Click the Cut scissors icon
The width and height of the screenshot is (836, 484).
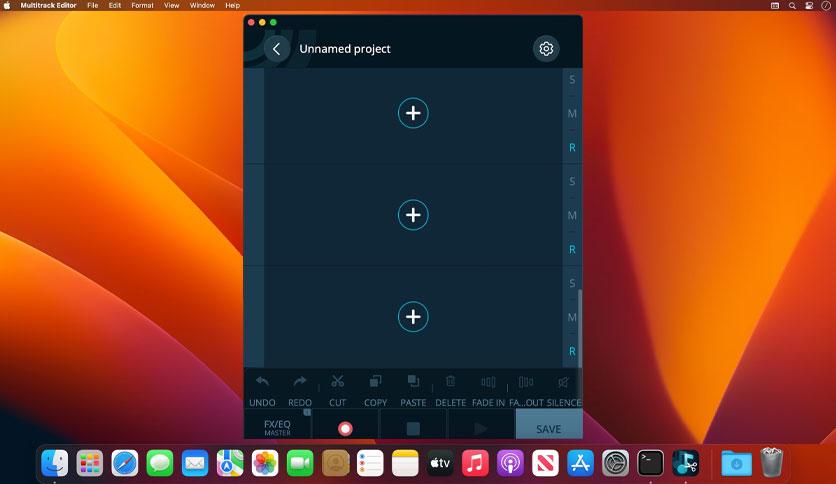(x=337, y=382)
